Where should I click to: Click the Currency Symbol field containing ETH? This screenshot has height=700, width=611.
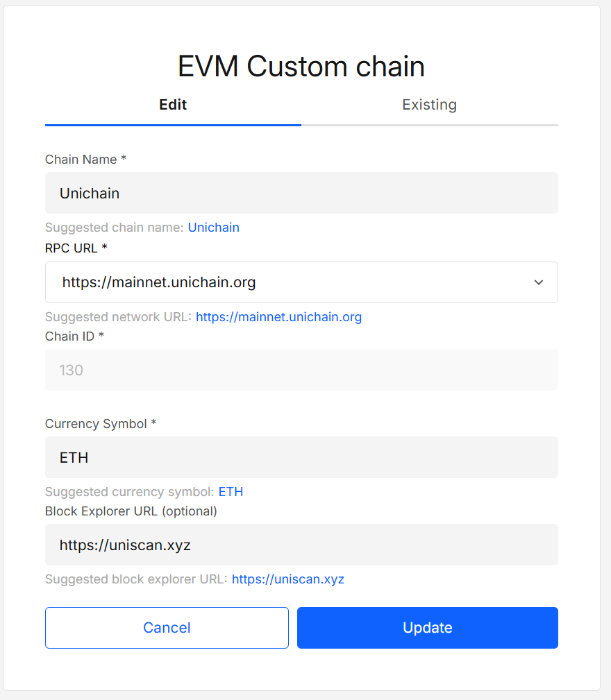coord(302,457)
